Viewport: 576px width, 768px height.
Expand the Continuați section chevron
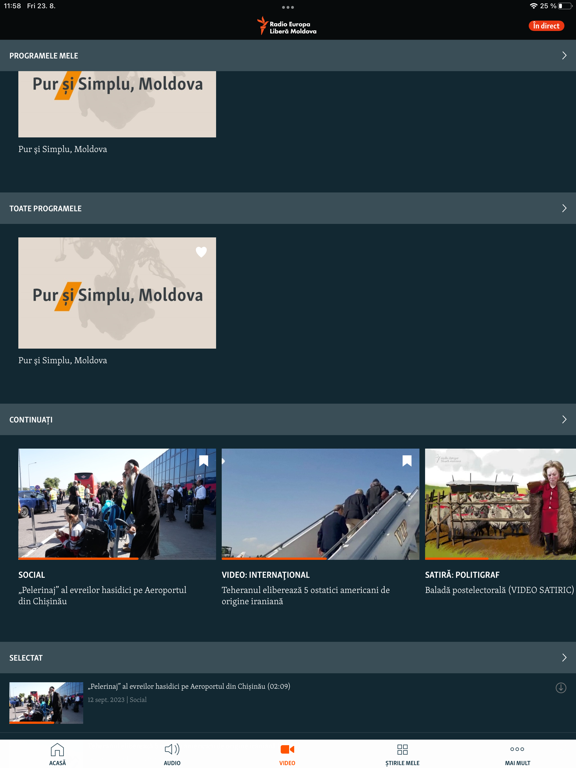coord(564,419)
